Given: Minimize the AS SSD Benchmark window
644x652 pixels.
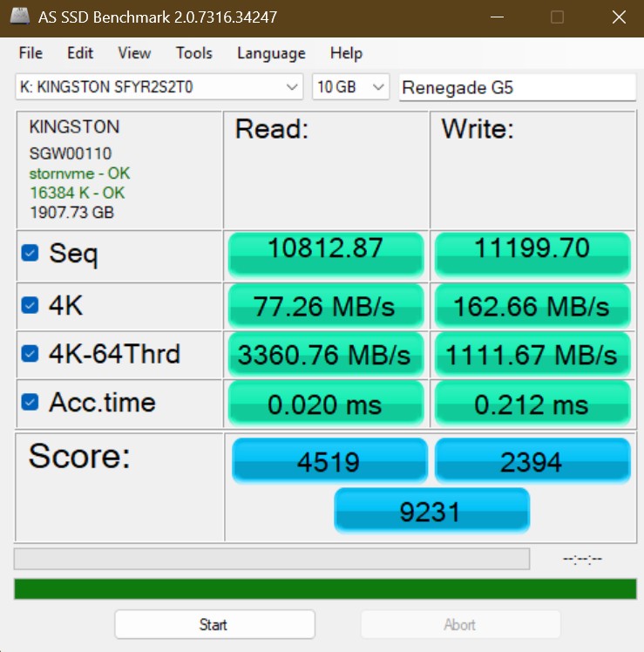Looking at the screenshot, I should click(497, 17).
